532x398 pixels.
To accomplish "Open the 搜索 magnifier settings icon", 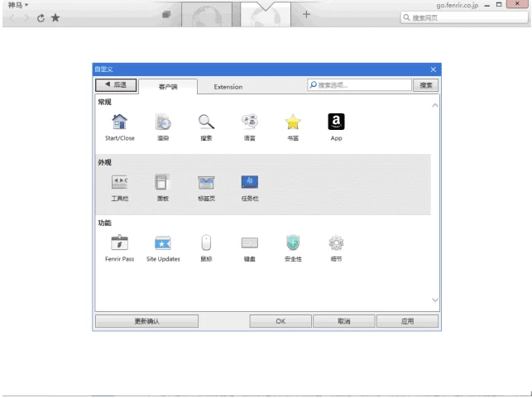I will point(206,122).
